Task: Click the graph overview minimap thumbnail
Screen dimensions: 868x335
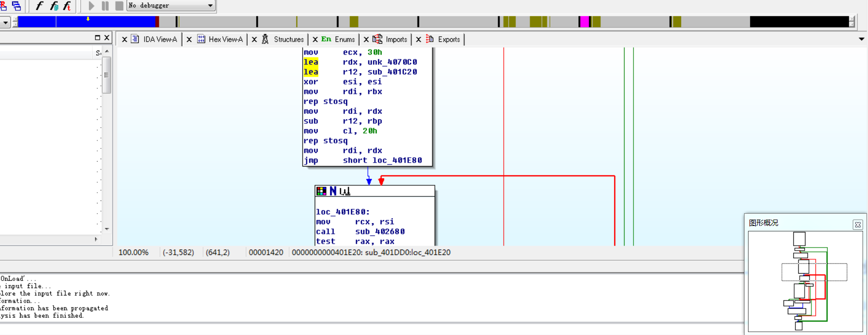Action: [805, 281]
